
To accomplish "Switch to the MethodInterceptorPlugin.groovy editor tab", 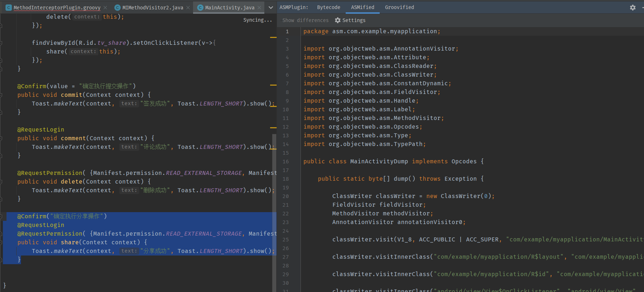I will (57, 8).
